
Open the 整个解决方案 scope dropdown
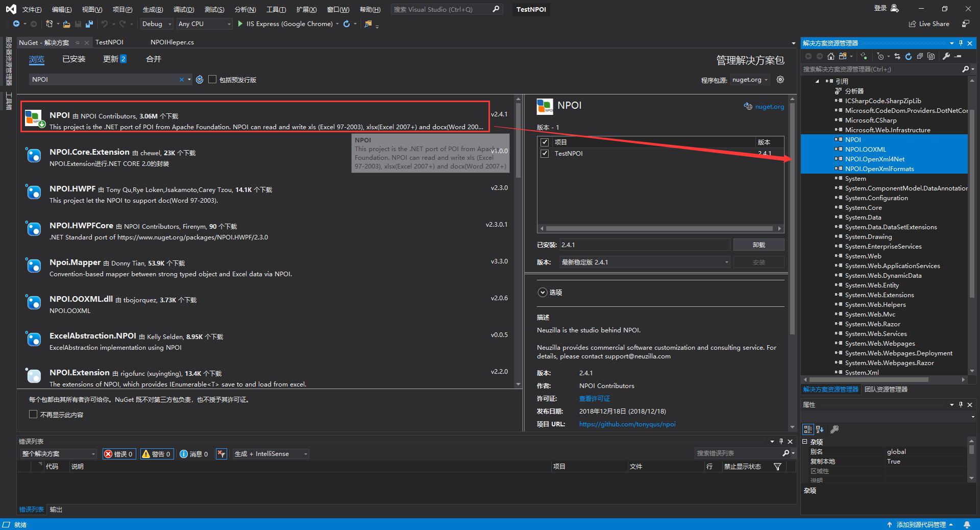(59, 454)
